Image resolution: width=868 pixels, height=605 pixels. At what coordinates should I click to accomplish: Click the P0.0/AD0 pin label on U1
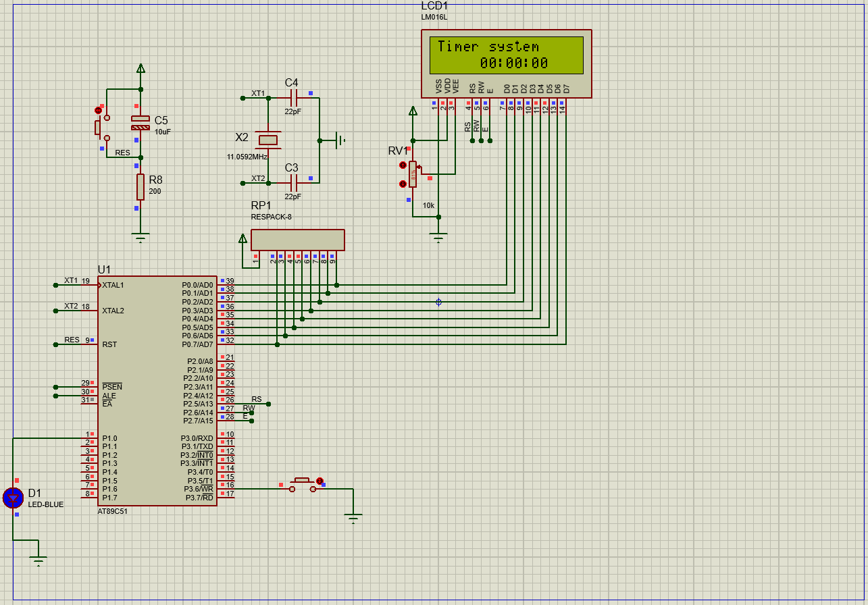197,285
